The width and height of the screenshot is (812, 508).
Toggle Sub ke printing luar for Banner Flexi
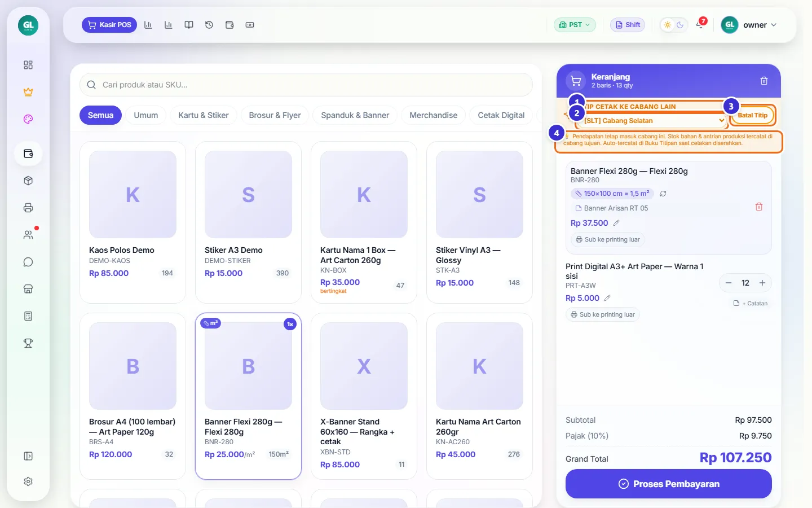click(x=608, y=239)
